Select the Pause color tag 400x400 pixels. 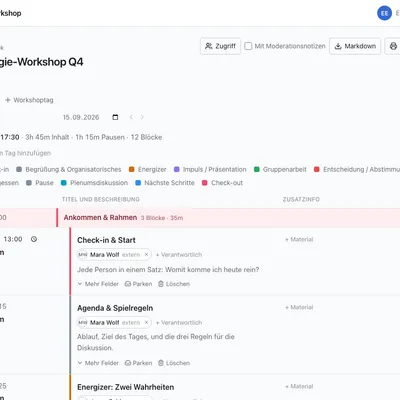coord(40,183)
